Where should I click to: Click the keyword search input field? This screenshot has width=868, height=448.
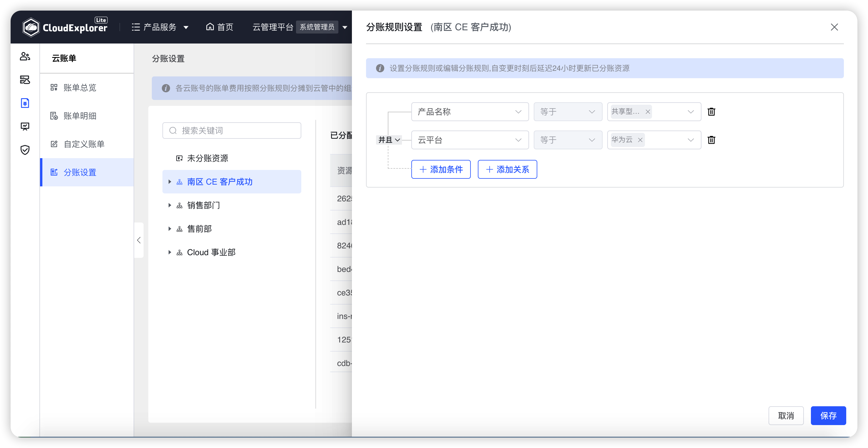[x=232, y=130]
